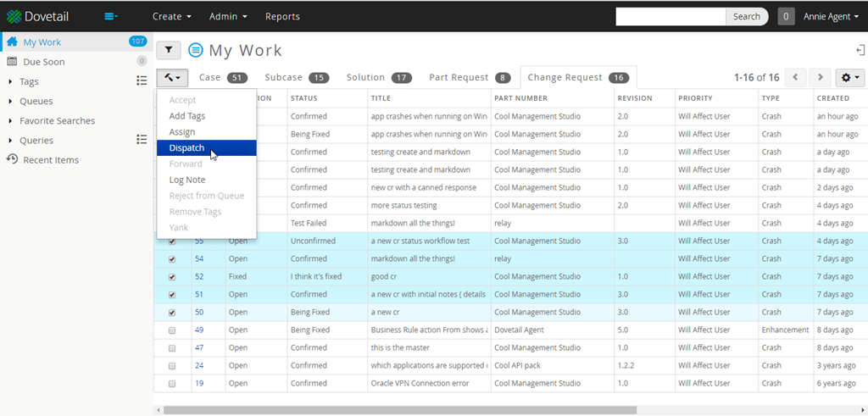Click the 'Enhancement' type cell
The width and height of the screenshot is (868, 416).
pyautogui.click(x=786, y=330)
